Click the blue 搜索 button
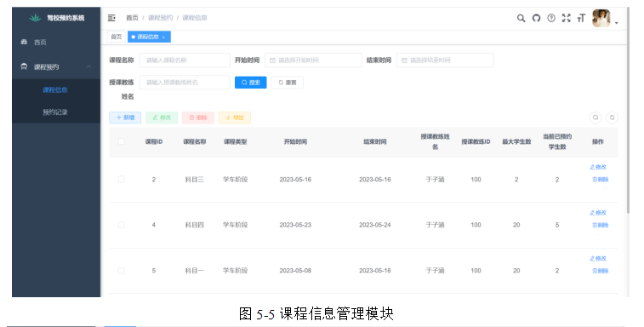Screen dimensions: 644x327 tap(250, 83)
